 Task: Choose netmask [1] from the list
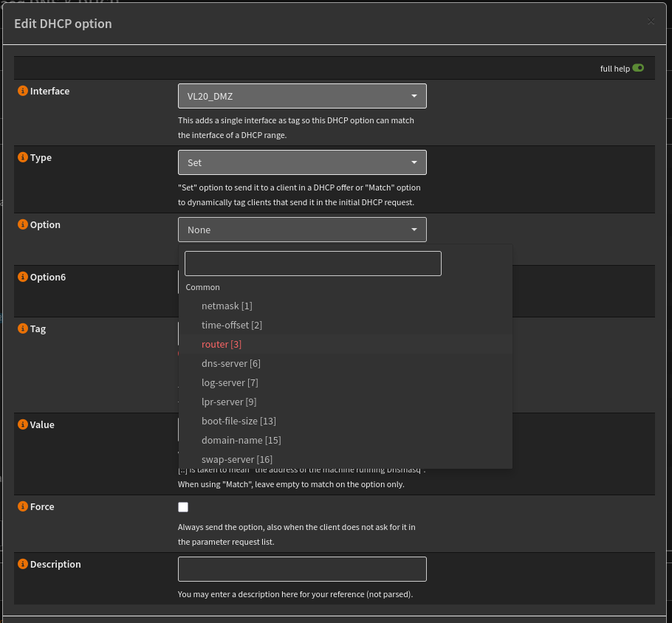tap(227, 306)
